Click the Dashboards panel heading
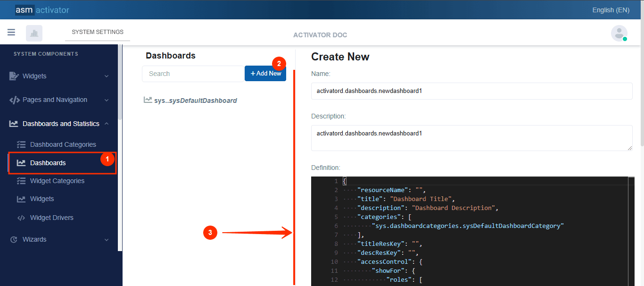The image size is (644, 286). (x=171, y=56)
